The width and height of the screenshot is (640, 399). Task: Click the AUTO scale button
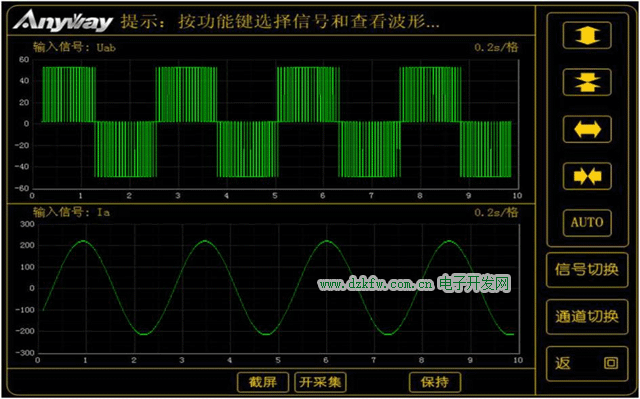point(587,223)
